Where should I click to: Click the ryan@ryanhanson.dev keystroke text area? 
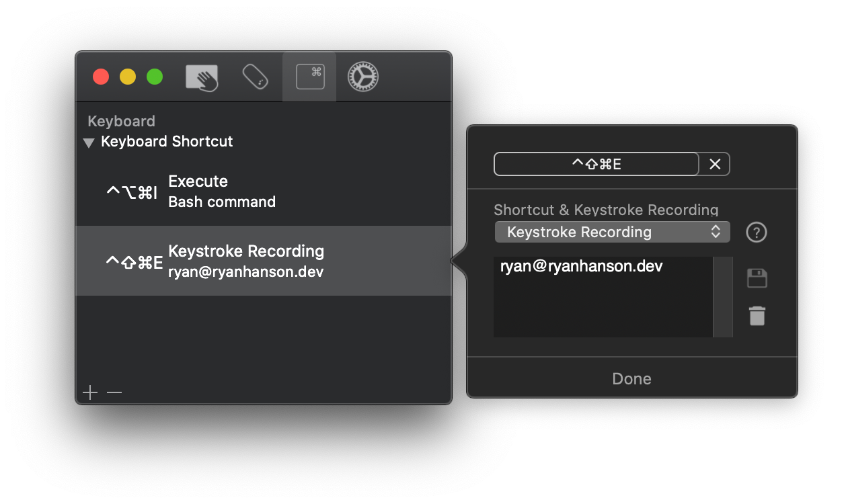click(x=603, y=296)
